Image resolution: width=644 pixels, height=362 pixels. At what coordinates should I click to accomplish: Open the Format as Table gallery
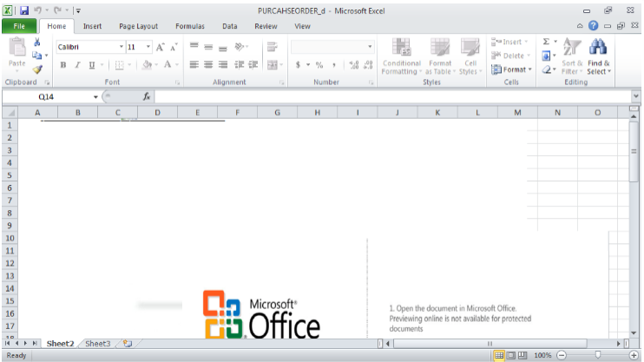point(440,56)
